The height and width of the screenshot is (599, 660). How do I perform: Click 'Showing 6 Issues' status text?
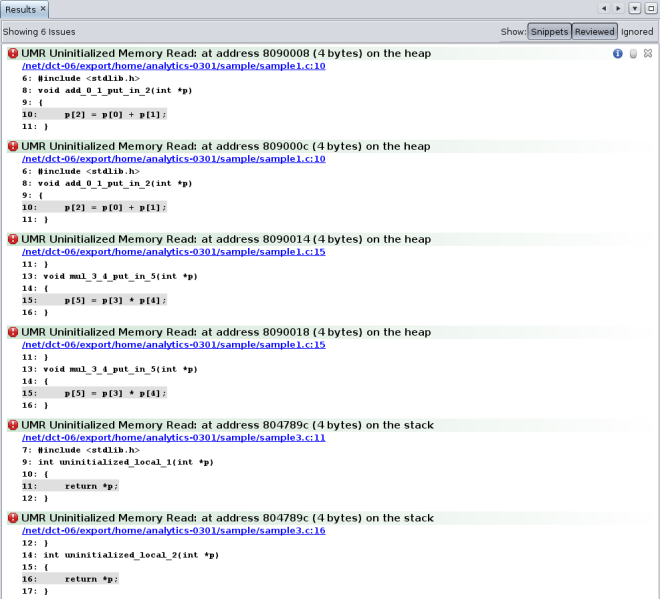(x=39, y=32)
